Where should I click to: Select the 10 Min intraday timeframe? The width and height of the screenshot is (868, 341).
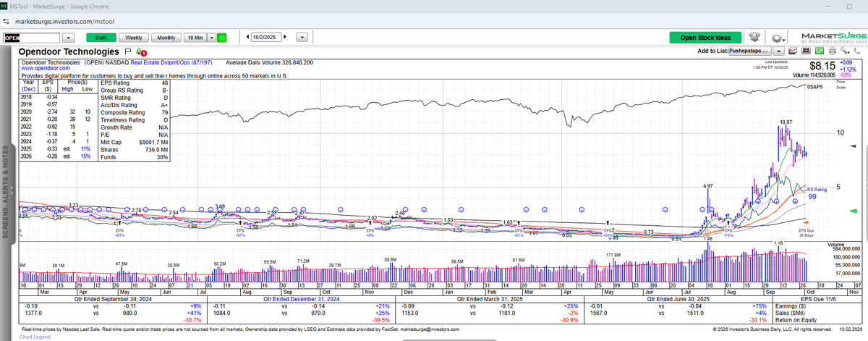click(194, 38)
